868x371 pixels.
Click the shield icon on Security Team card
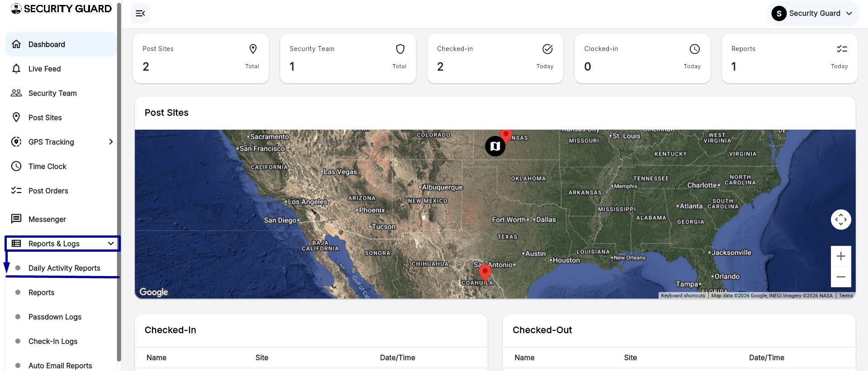[400, 49]
